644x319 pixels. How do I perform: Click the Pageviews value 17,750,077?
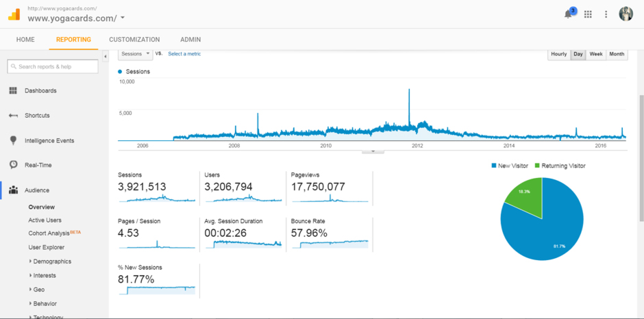coord(318,187)
